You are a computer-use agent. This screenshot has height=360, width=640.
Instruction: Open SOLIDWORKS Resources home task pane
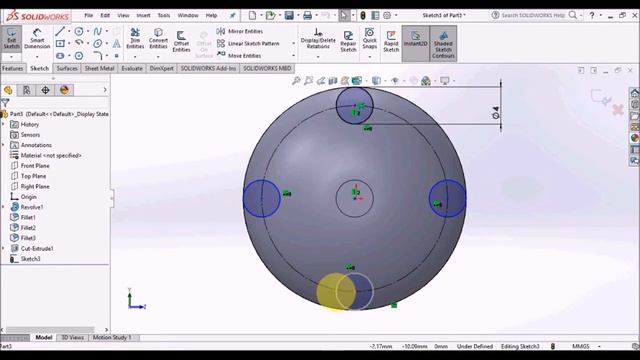point(634,93)
